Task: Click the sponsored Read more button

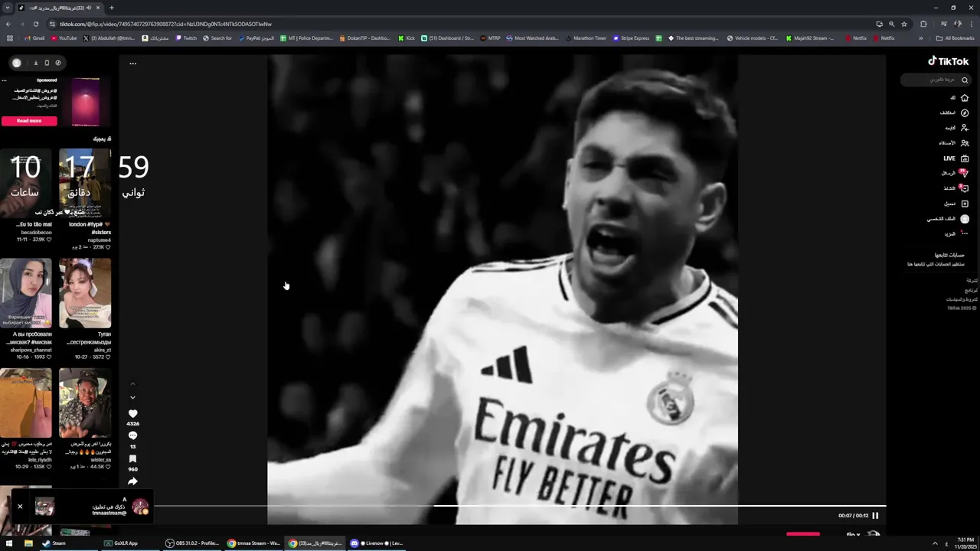Action: tap(29, 121)
